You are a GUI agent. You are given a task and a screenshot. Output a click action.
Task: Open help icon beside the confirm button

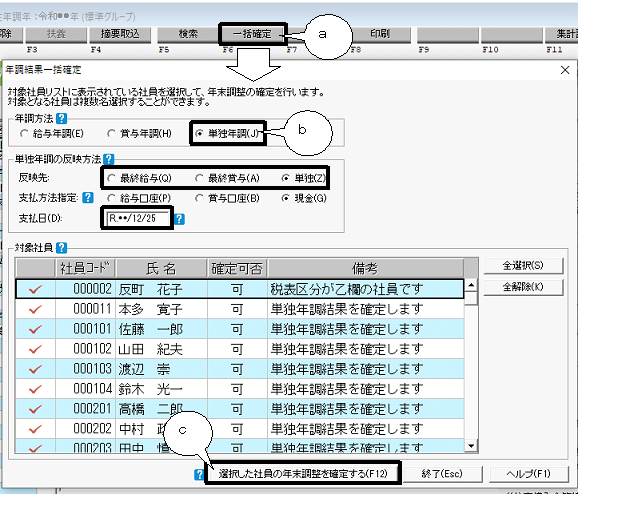coord(199,474)
